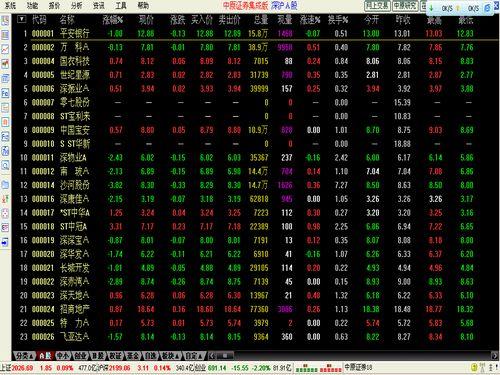Open the dropdown arrow beside 代码 header
500x375 pixels.
pyautogui.click(x=21, y=19)
